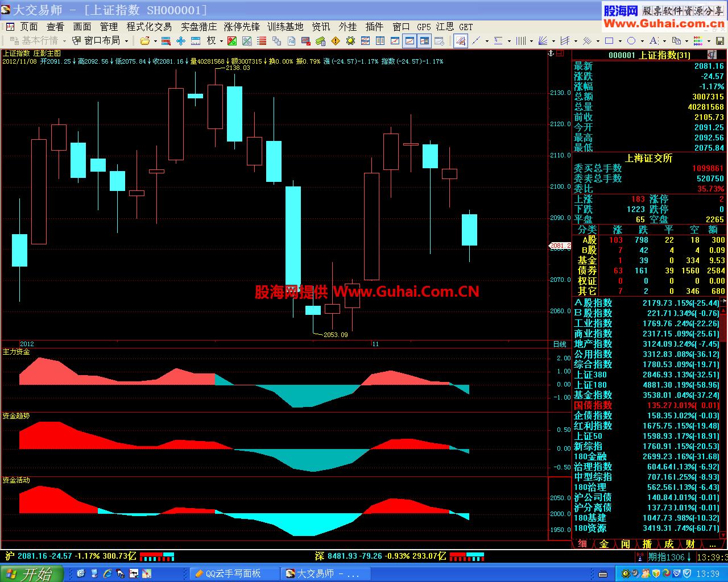The width and height of the screenshot is (728, 582).
Task: Click the open folder icon in toolbar
Action: (145, 41)
